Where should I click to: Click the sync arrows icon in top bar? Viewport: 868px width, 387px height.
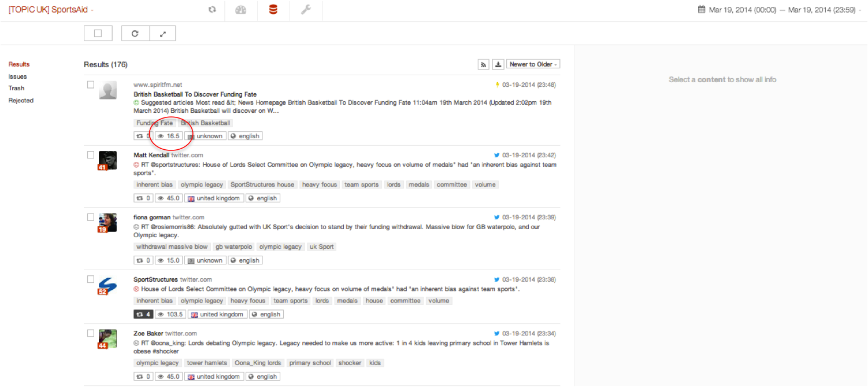click(212, 10)
